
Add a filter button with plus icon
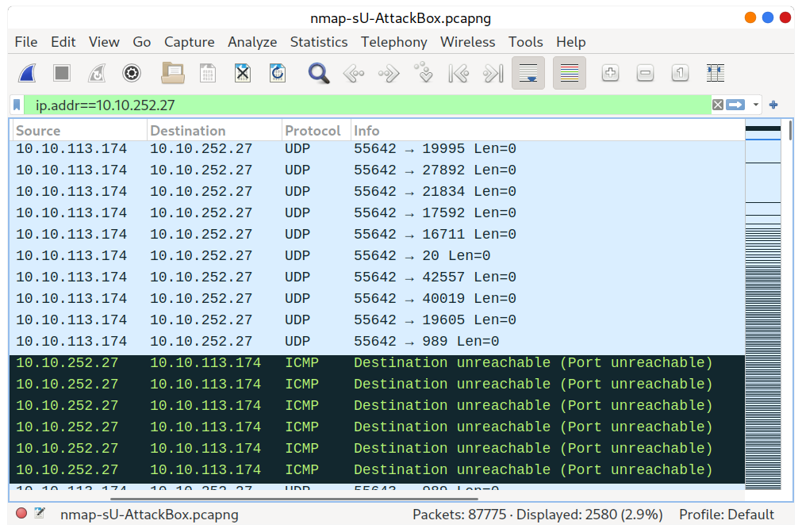coord(773,105)
